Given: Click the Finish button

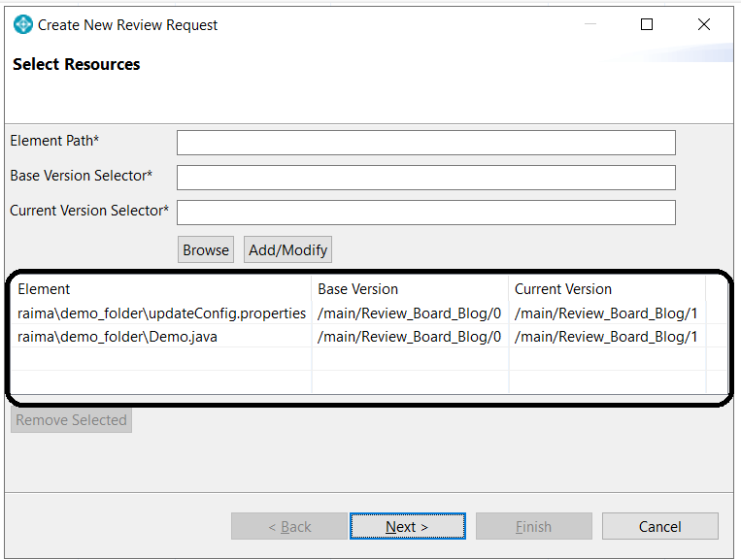Looking at the screenshot, I should coord(533,526).
